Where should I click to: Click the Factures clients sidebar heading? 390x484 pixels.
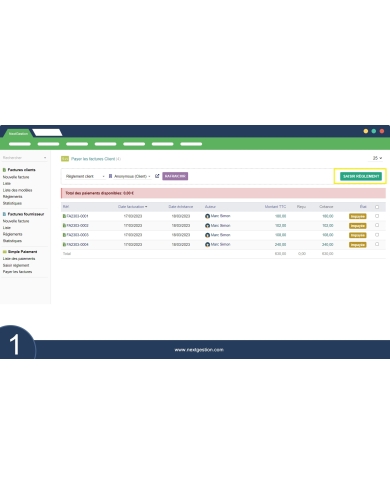click(21, 170)
